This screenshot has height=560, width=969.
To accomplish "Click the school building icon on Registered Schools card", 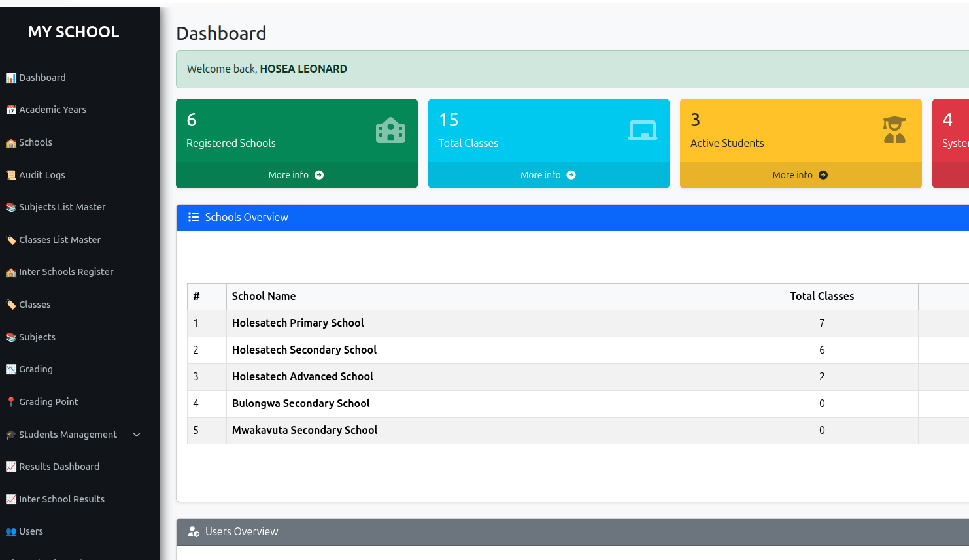I will tap(390, 130).
